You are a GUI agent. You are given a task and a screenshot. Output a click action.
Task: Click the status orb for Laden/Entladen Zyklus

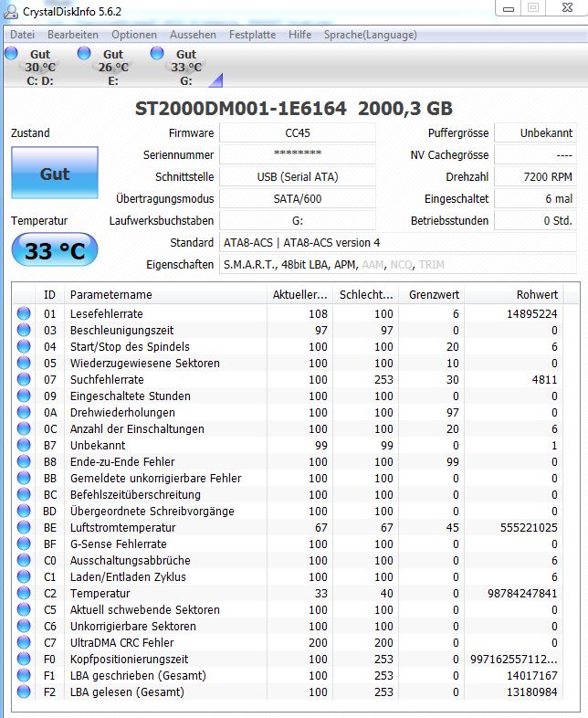(24, 577)
